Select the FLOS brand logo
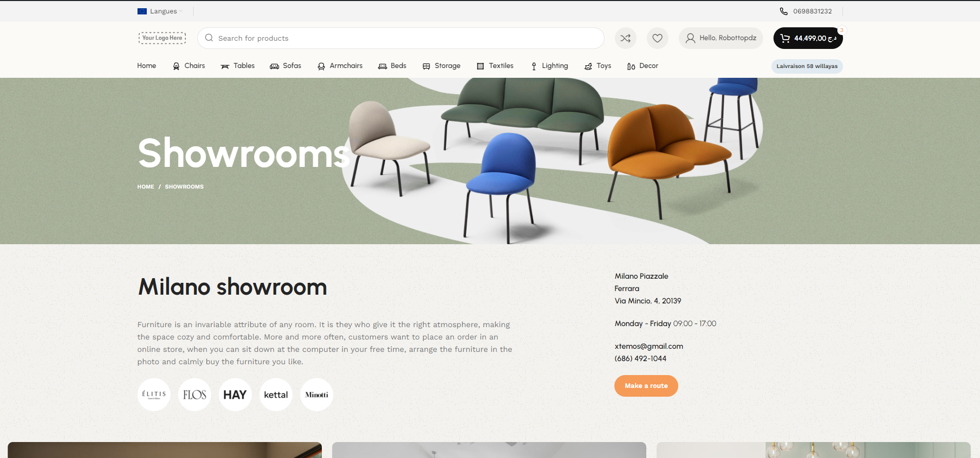This screenshot has width=980, height=458. [195, 395]
